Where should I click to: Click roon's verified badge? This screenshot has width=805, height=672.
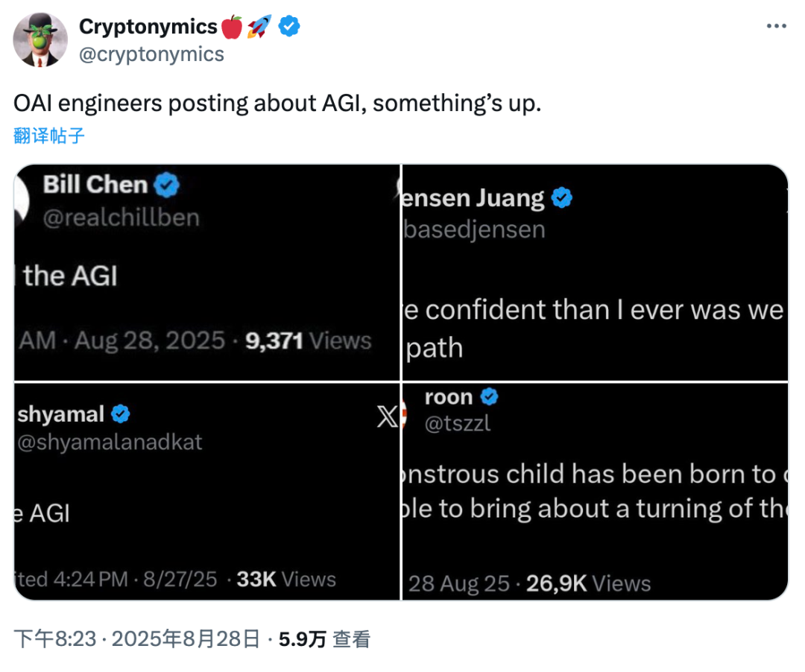click(x=489, y=397)
